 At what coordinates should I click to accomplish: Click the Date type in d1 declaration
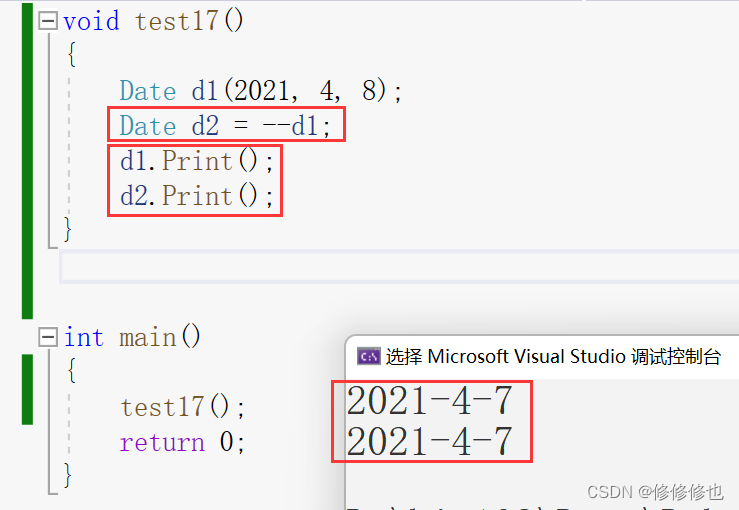pos(147,91)
